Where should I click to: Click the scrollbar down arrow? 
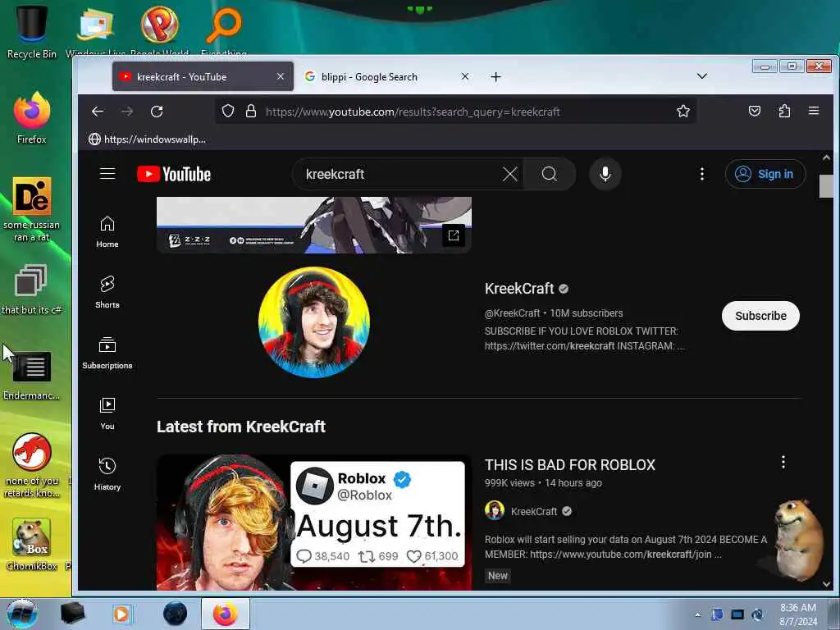point(826,584)
